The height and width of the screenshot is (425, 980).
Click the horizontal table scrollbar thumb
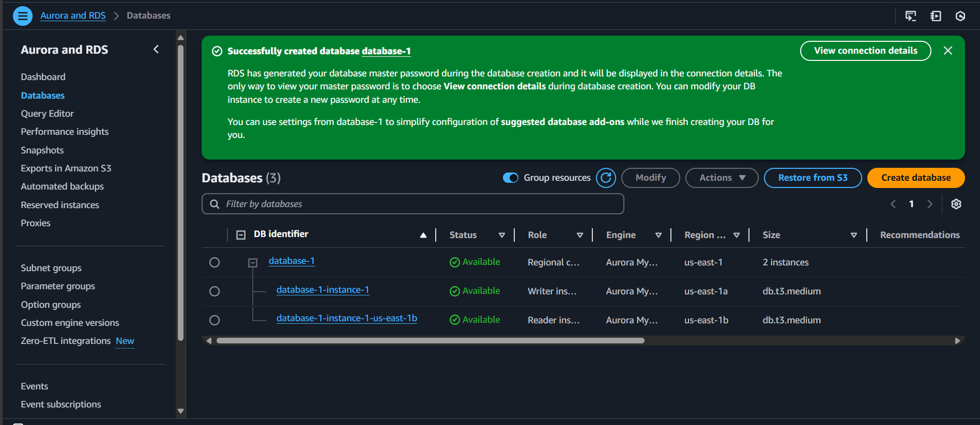tap(431, 341)
